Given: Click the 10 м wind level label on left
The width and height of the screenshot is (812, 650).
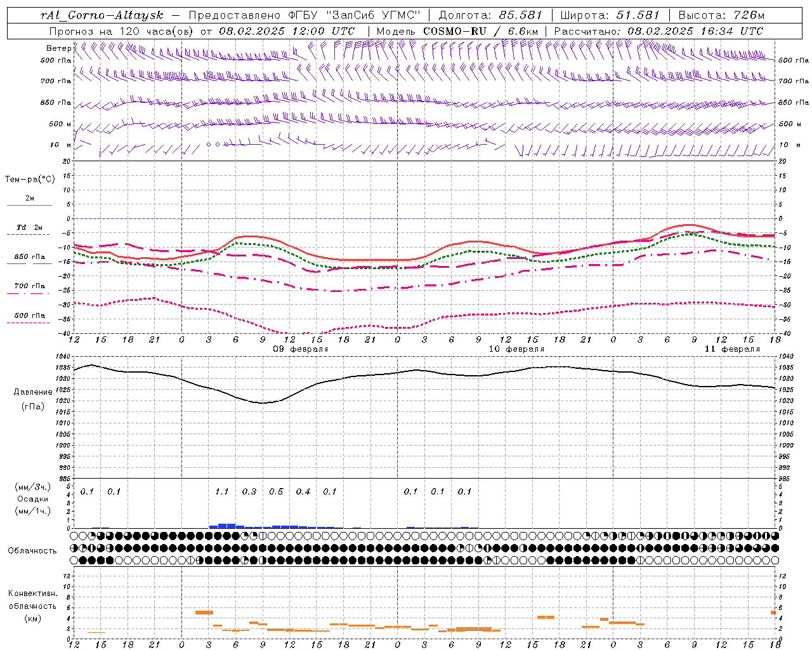Looking at the screenshot, I should [x=61, y=145].
